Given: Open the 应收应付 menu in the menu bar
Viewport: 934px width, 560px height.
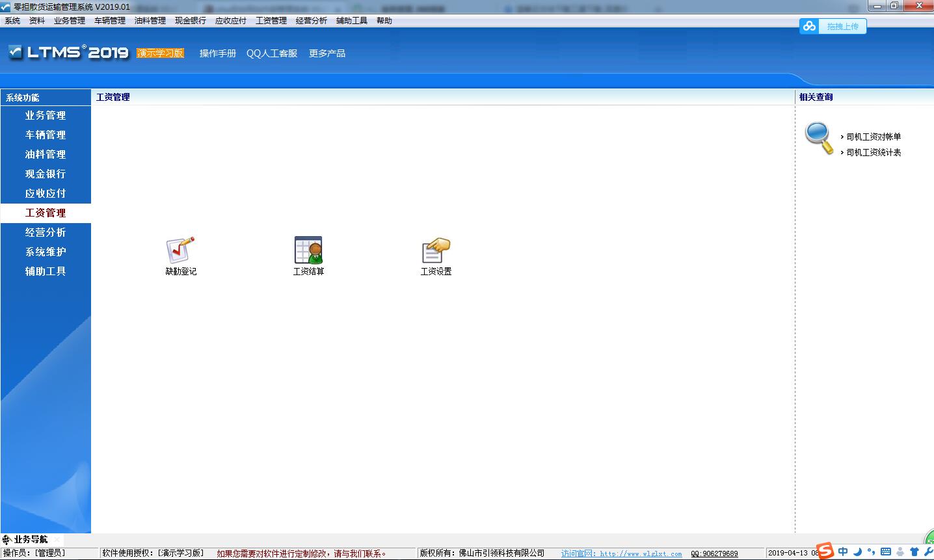Looking at the screenshot, I should [x=231, y=21].
